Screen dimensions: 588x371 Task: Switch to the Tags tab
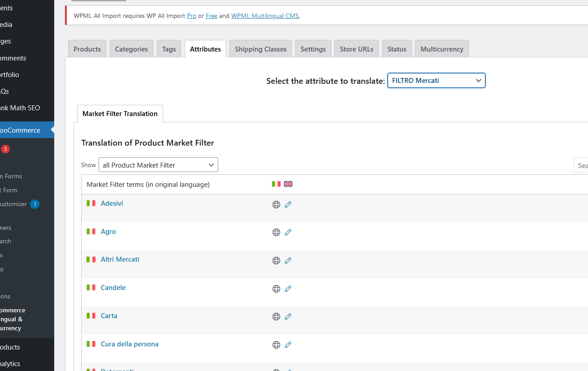(169, 49)
